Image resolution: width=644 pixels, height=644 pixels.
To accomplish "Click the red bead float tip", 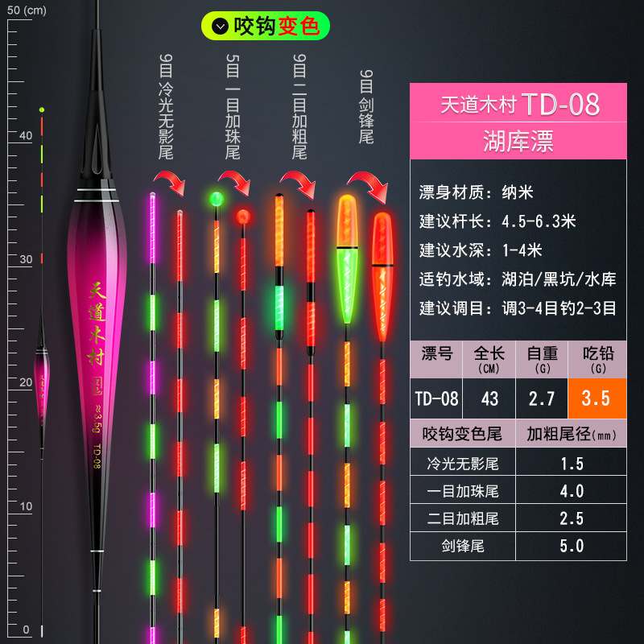I will pyautogui.click(x=243, y=217).
